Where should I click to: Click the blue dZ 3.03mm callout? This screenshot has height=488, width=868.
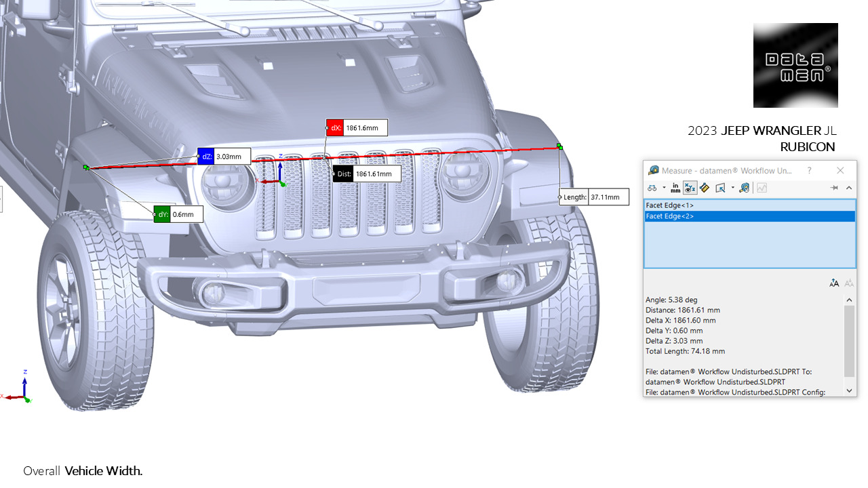[224, 157]
